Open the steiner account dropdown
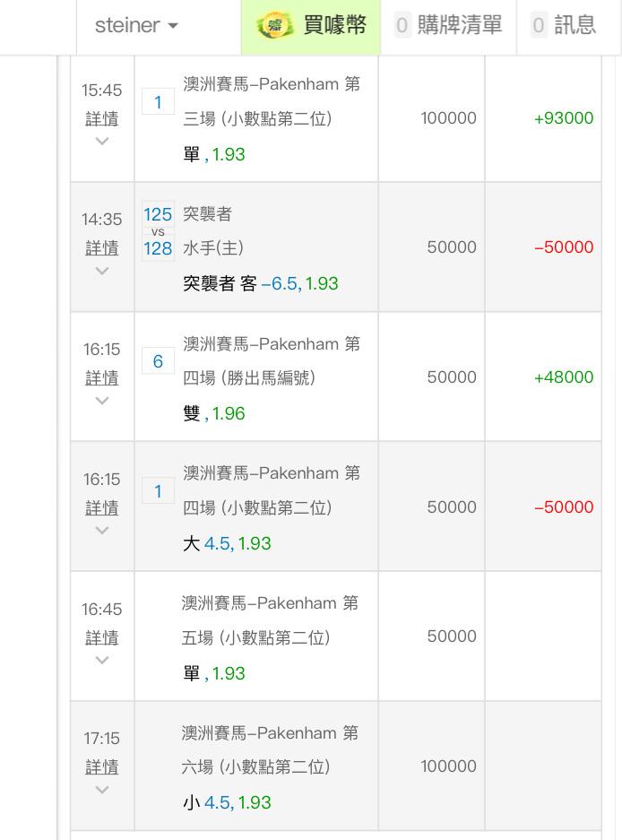 pyautogui.click(x=136, y=25)
